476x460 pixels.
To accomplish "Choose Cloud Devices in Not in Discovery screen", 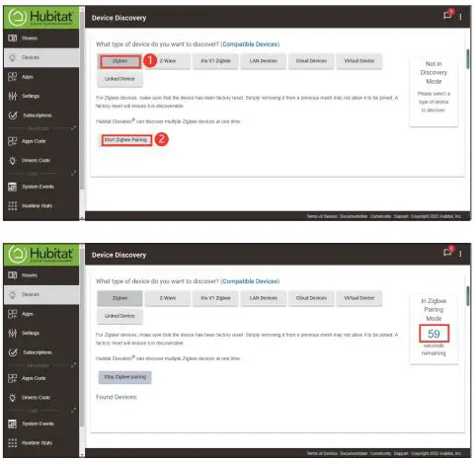I will 311,61.
